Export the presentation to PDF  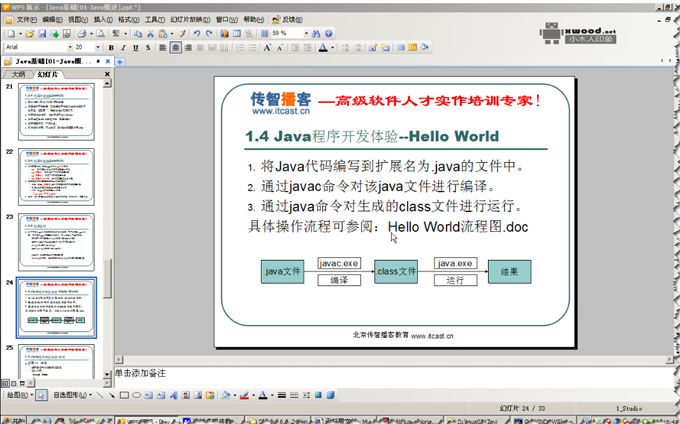[67, 34]
